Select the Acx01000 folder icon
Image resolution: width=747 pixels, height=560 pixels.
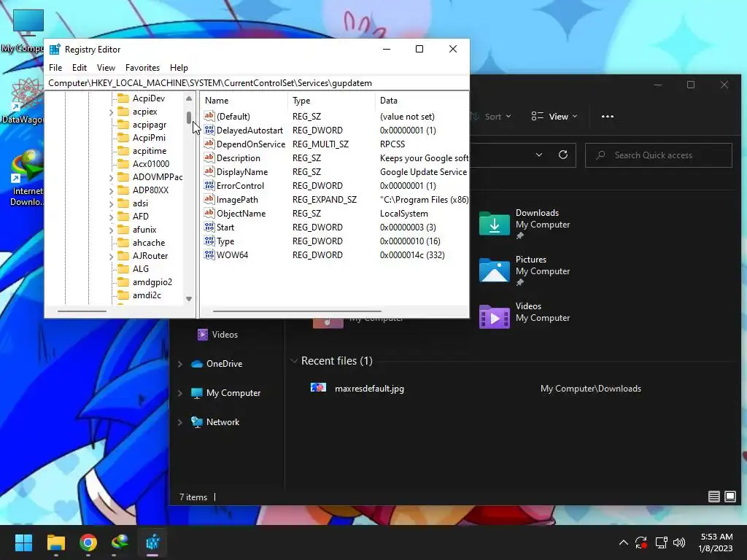coord(123,164)
